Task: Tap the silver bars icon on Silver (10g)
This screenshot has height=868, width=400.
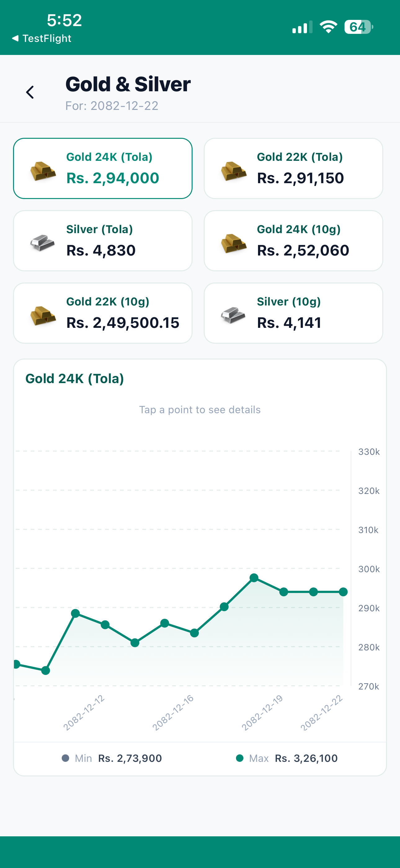Action: pyautogui.click(x=233, y=315)
